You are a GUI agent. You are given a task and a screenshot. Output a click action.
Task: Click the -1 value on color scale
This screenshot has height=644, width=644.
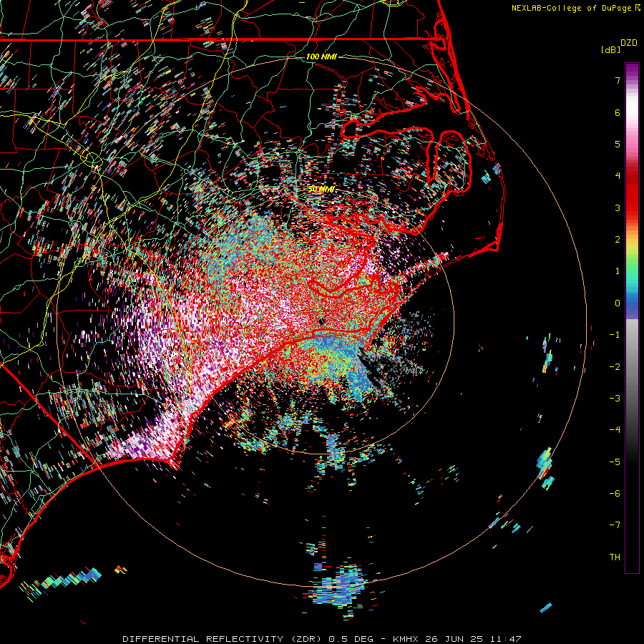point(615,335)
